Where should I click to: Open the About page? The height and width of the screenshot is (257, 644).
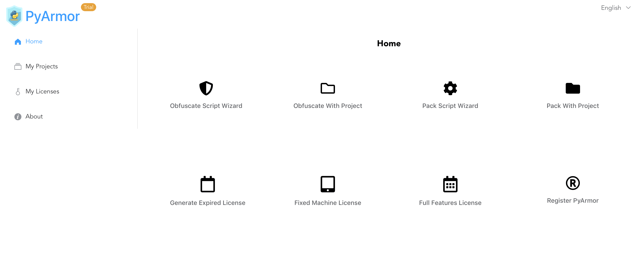(x=34, y=116)
